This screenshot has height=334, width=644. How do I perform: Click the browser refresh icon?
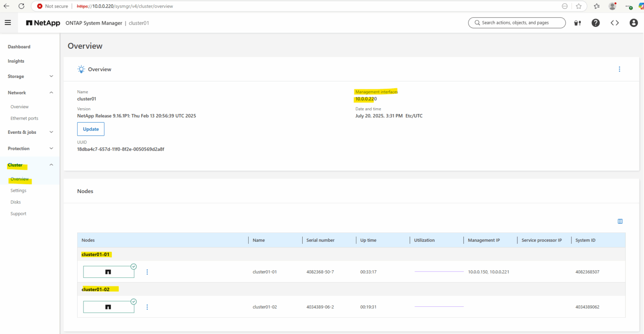[22, 6]
